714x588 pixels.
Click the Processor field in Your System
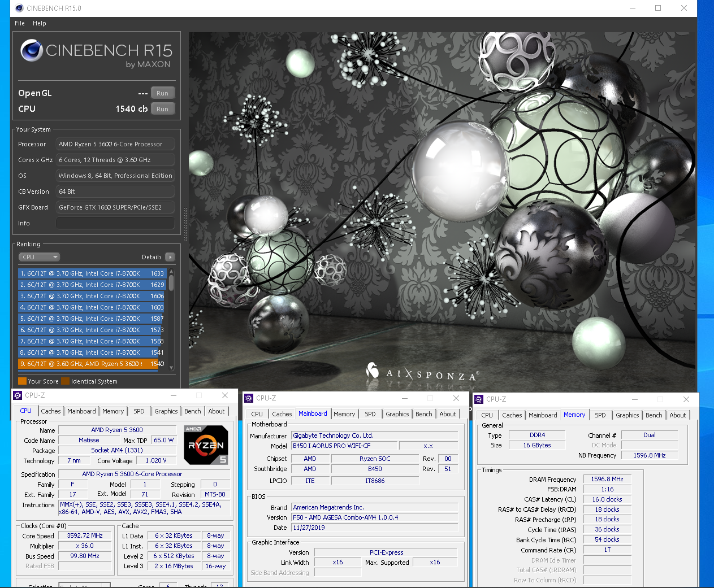[115, 144]
